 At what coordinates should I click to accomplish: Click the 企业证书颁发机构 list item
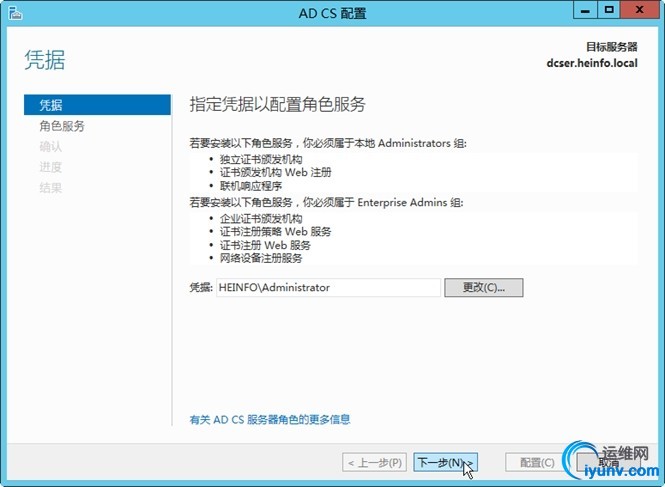(261, 219)
